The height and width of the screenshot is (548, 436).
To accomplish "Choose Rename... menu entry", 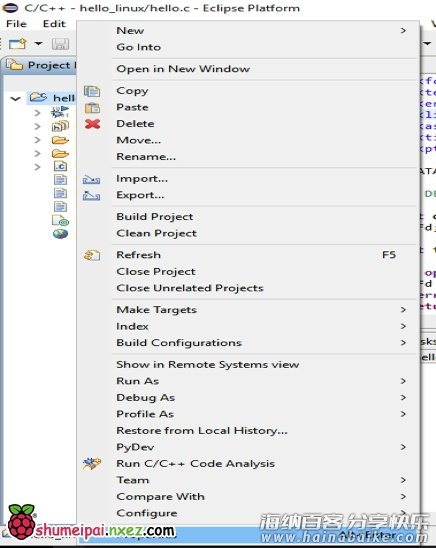I will click(x=248, y=157).
